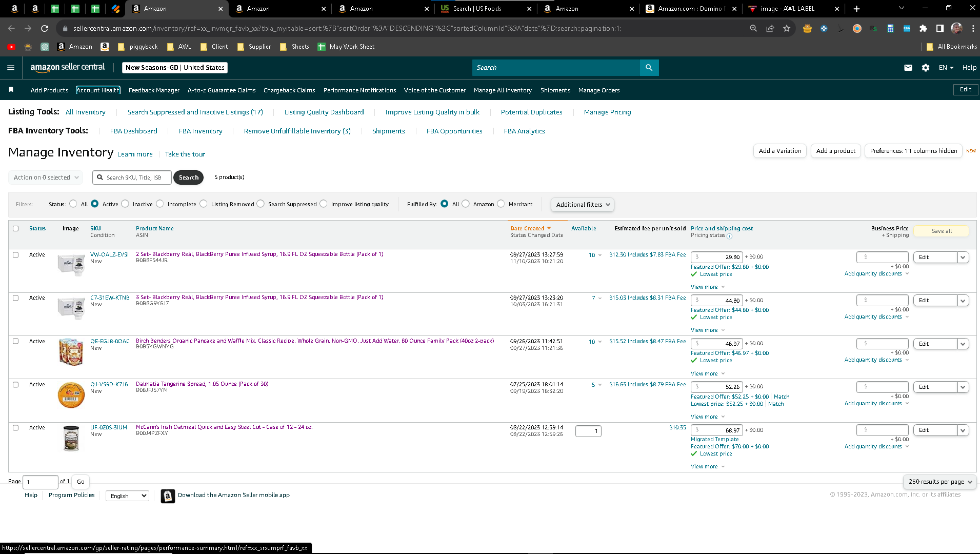The image size is (980, 554).
Task: Open the browser extensions puzzle icon
Action: tap(924, 29)
